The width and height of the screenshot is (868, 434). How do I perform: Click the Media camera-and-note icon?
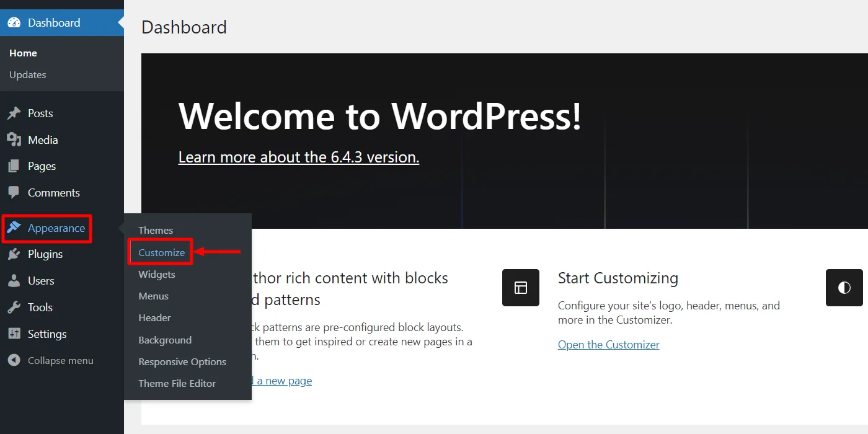14,140
